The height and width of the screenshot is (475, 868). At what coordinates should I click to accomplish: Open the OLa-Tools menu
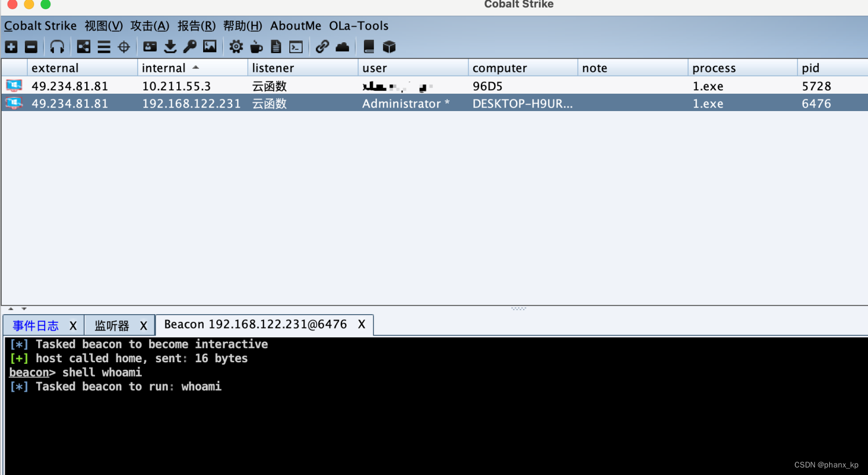[359, 26]
